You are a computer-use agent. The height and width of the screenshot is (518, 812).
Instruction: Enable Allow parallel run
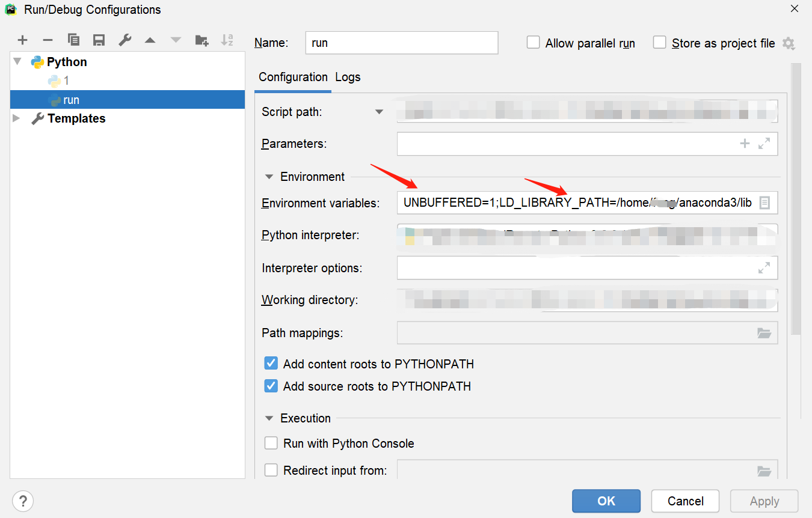tap(533, 43)
